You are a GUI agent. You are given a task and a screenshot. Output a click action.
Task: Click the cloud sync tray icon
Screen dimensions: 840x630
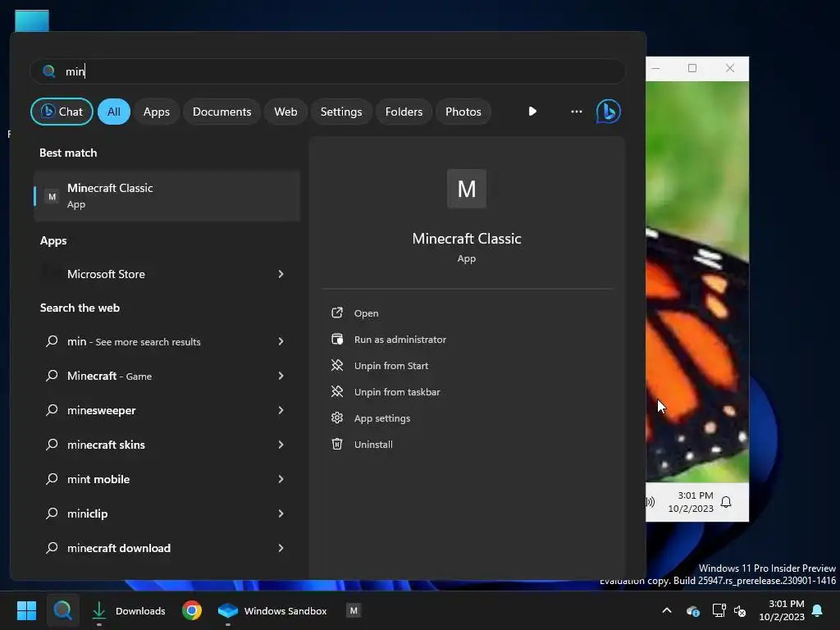[x=692, y=610]
